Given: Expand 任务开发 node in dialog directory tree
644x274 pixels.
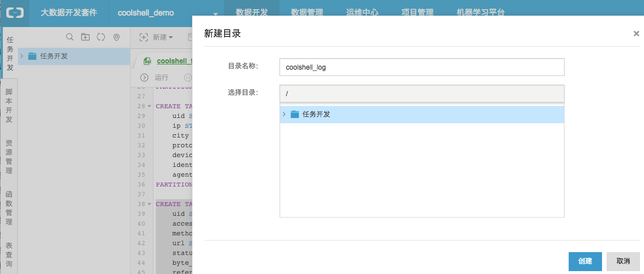Looking at the screenshot, I should 284,114.
